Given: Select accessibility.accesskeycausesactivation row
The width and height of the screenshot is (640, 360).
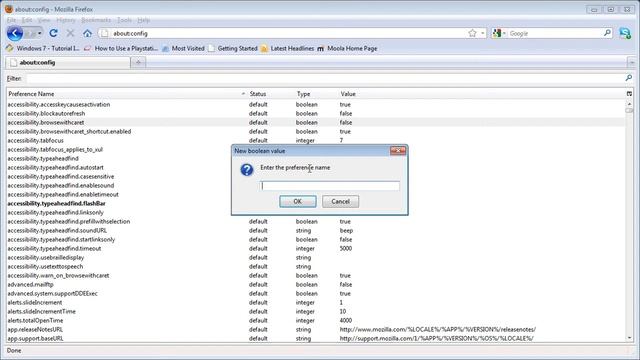Looking at the screenshot, I should (x=316, y=104).
